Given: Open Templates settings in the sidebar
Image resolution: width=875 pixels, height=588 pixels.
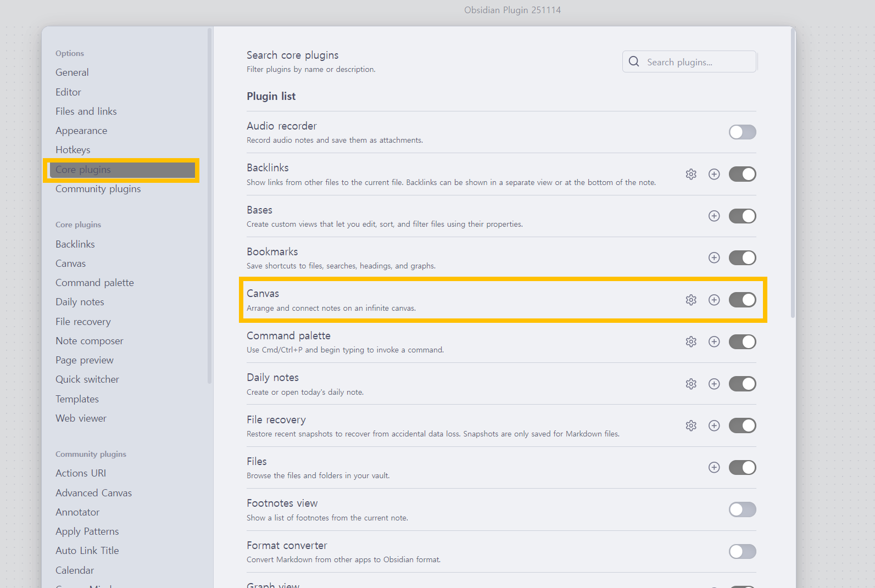Looking at the screenshot, I should tap(77, 399).
